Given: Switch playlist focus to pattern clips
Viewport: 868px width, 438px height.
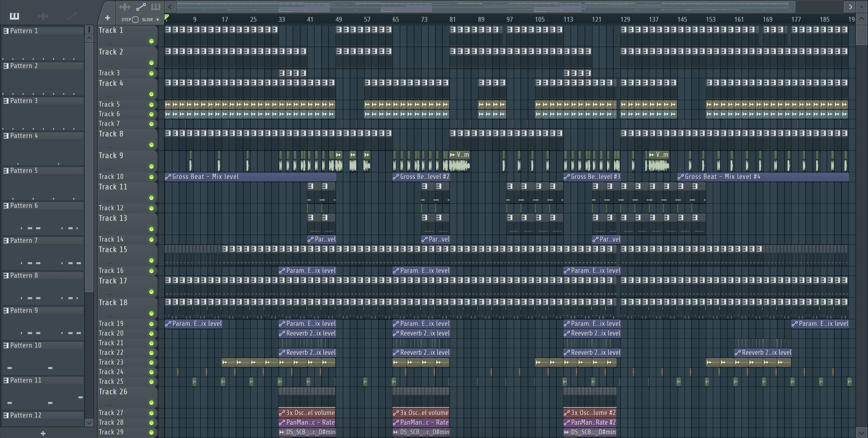Looking at the screenshot, I should click(x=156, y=7).
